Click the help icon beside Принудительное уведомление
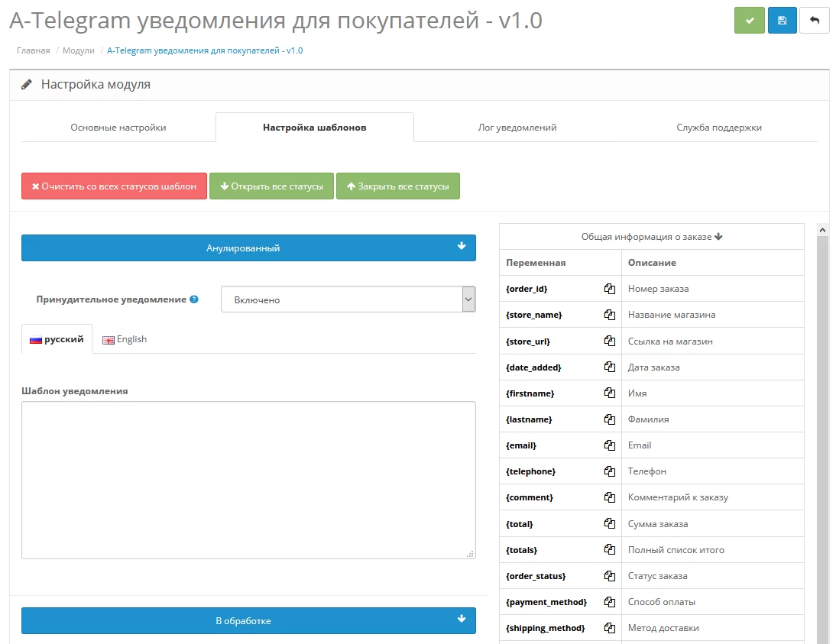Screen dimensions: 836x644 click(194, 299)
